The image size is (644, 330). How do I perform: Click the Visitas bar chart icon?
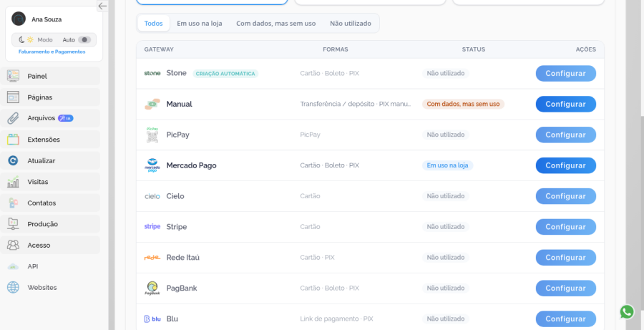pyautogui.click(x=13, y=182)
